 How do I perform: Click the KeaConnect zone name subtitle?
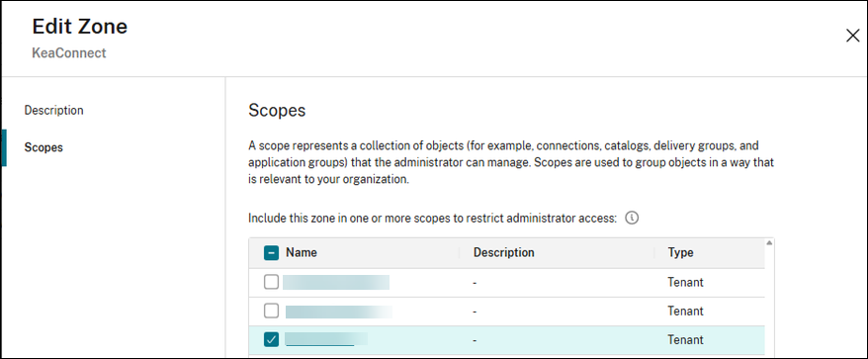(x=69, y=53)
